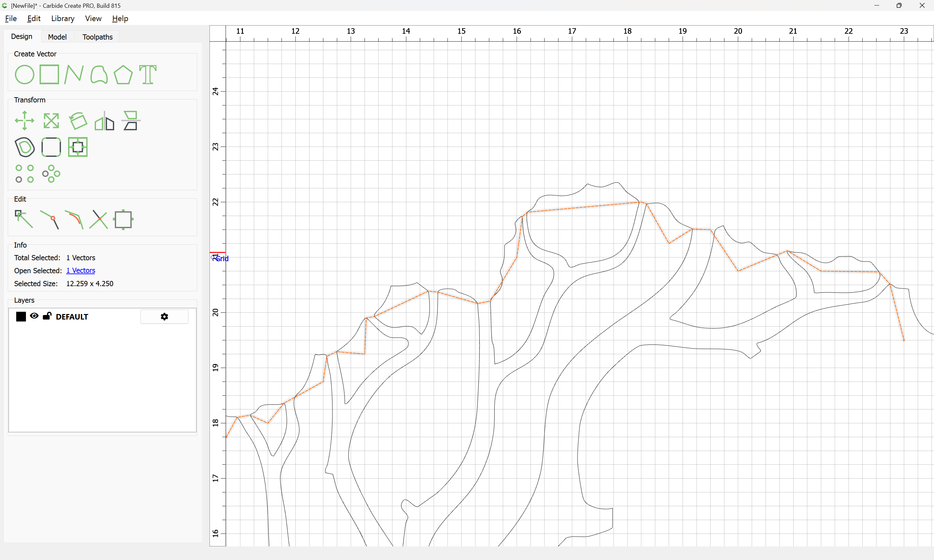Click the Crop vectors square icon

[x=124, y=220]
